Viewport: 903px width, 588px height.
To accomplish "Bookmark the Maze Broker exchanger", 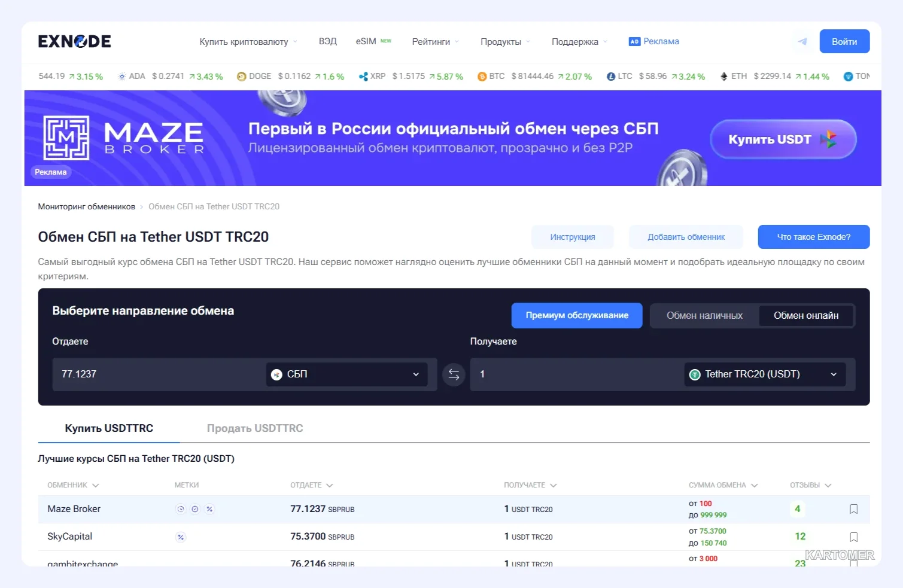I will click(854, 509).
